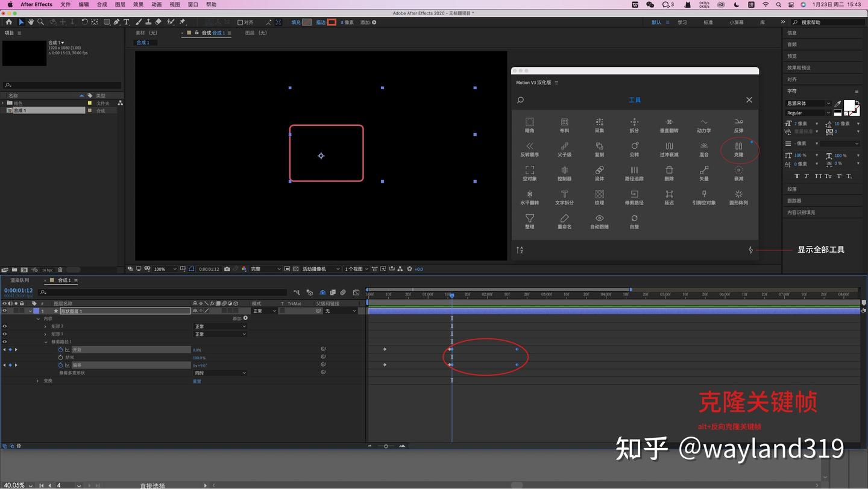The width and height of the screenshot is (868, 489).
Task: Expand the 变换 transform group
Action: click(38, 381)
